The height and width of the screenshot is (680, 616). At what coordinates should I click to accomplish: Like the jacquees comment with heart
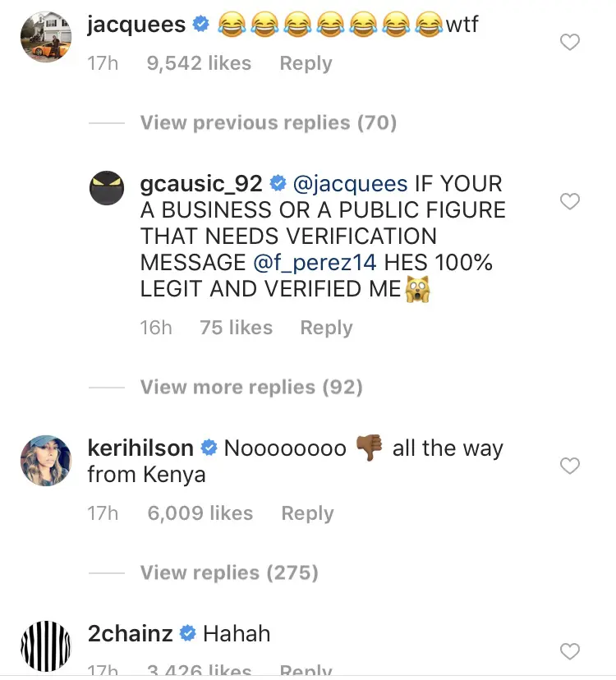[569, 43]
